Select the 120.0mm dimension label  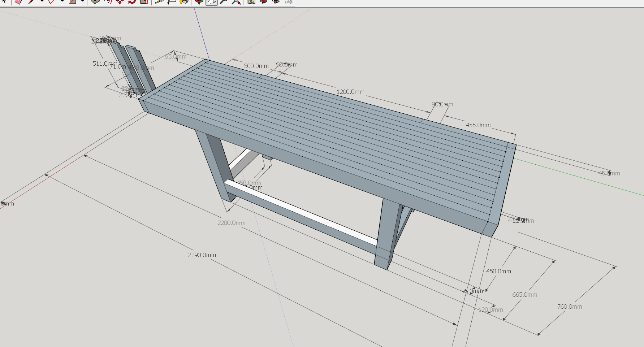490,309
